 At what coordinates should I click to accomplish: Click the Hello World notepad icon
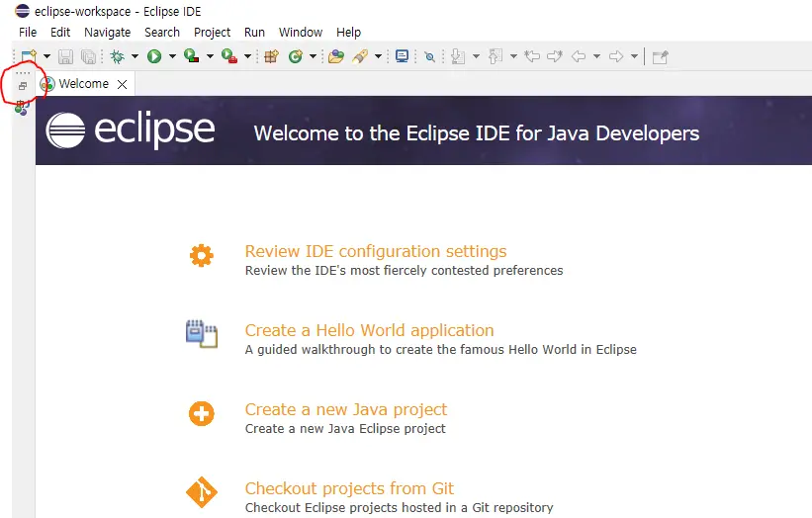click(x=202, y=334)
